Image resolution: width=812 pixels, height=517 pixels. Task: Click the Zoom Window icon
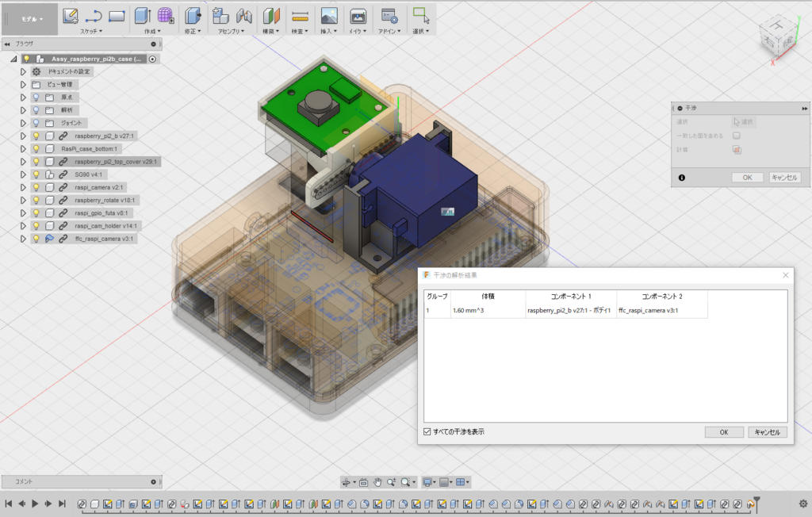click(x=405, y=482)
